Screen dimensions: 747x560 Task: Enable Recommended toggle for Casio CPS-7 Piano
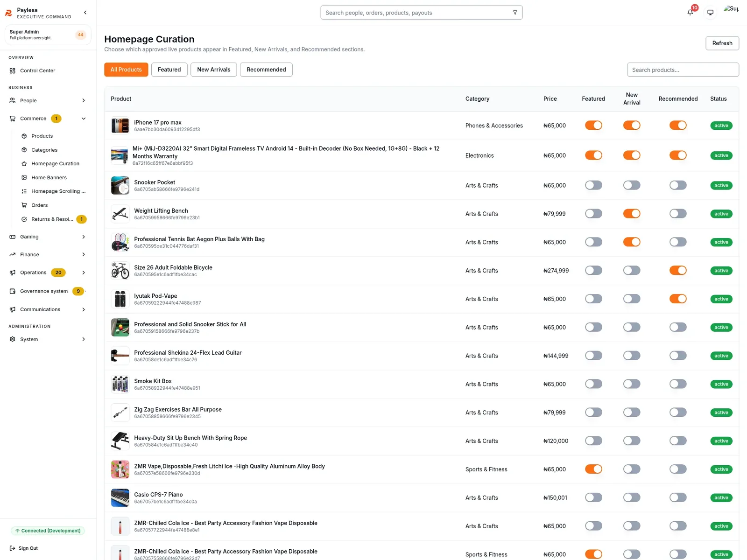[678, 498]
